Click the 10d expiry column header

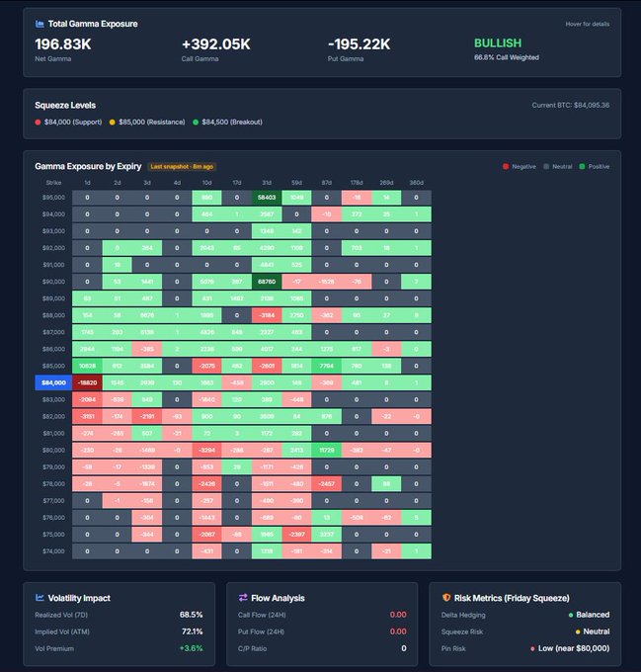click(x=206, y=183)
